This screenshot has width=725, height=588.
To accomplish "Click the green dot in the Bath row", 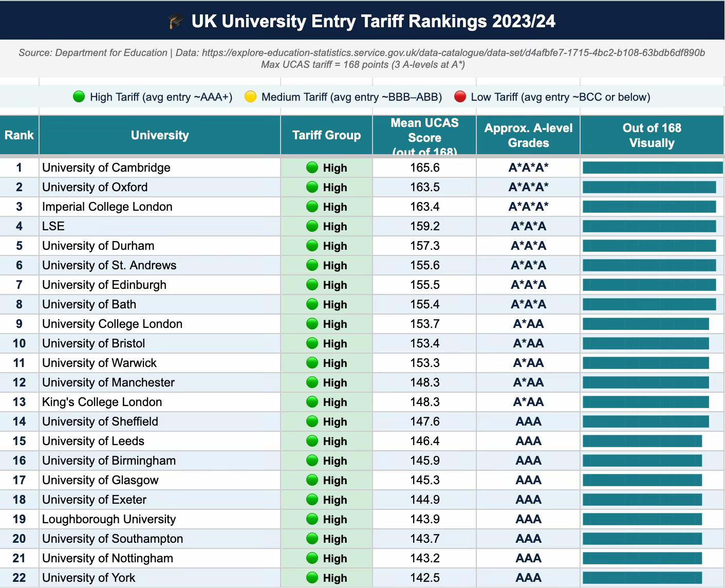I will (312, 304).
